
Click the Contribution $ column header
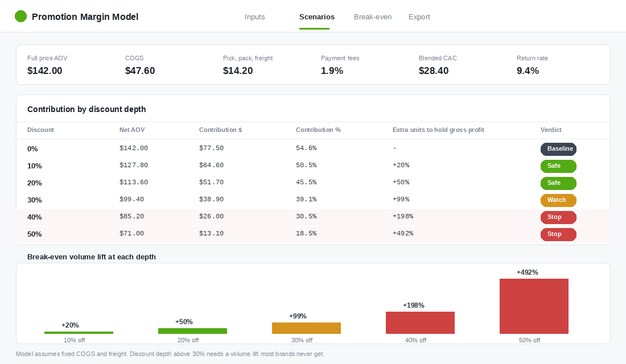coord(220,130)
